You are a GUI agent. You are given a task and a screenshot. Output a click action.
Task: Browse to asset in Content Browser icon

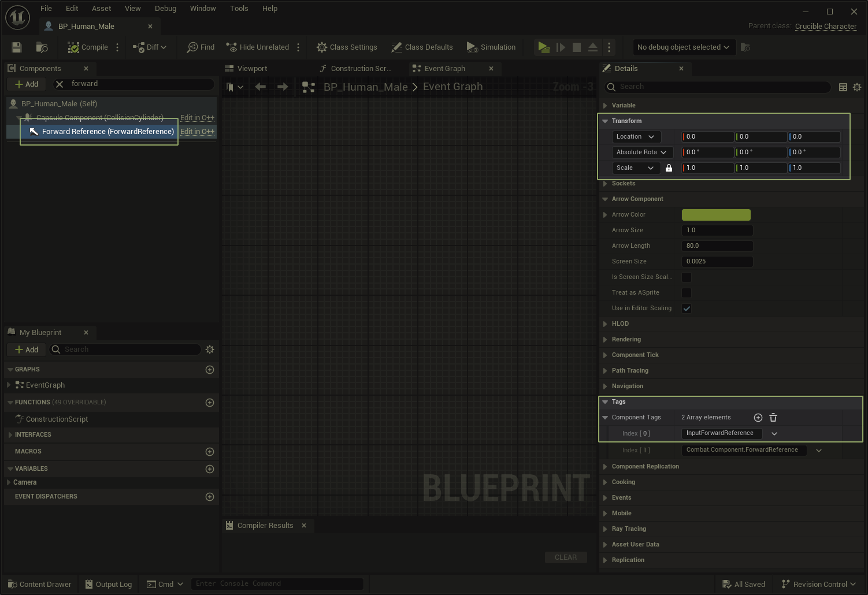pyautogui.click(x=42, y=47)
